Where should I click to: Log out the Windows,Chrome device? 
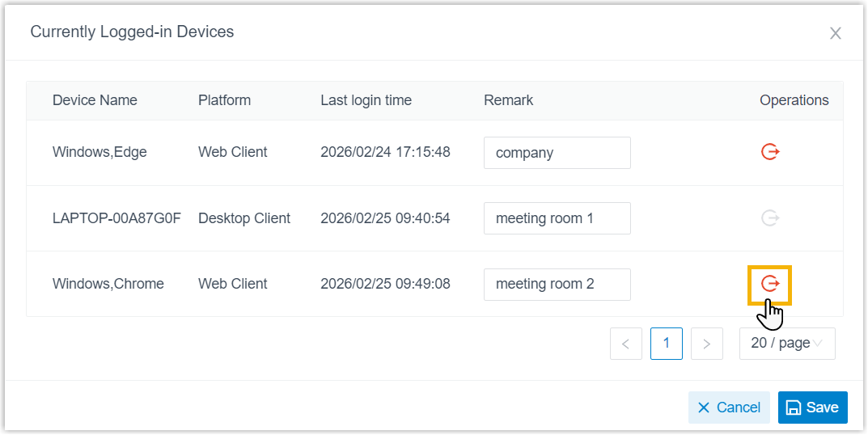pyautogui.click(x=770, y=284)
